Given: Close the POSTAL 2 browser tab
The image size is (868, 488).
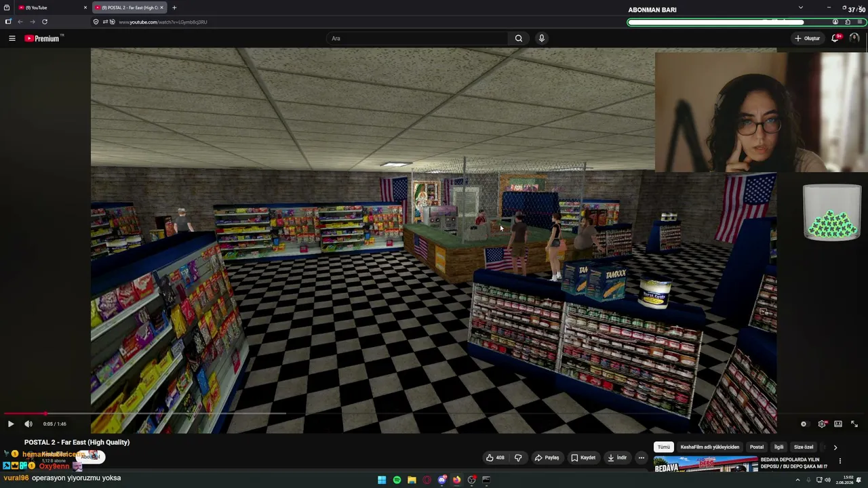Looking at the screenshot, I should tap(161, 7).
